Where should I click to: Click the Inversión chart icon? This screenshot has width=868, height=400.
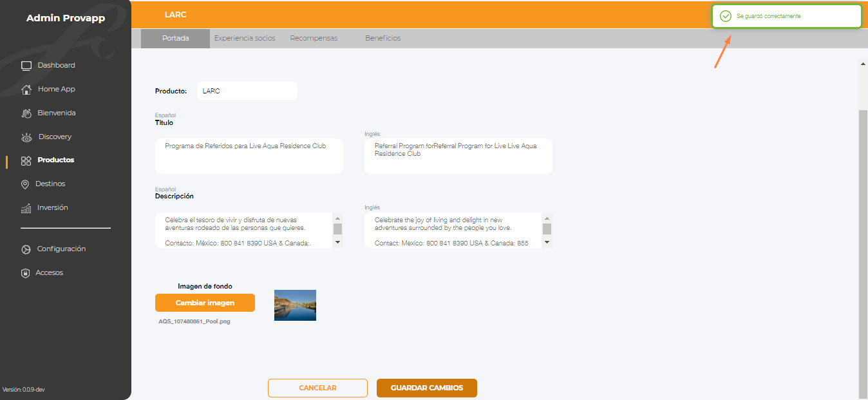pos(26,208)
